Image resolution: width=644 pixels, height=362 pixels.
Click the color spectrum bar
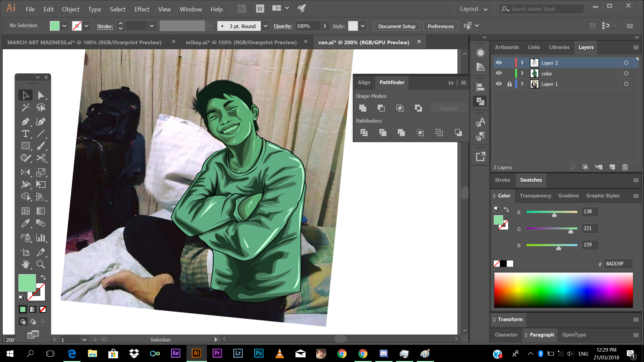563,290
